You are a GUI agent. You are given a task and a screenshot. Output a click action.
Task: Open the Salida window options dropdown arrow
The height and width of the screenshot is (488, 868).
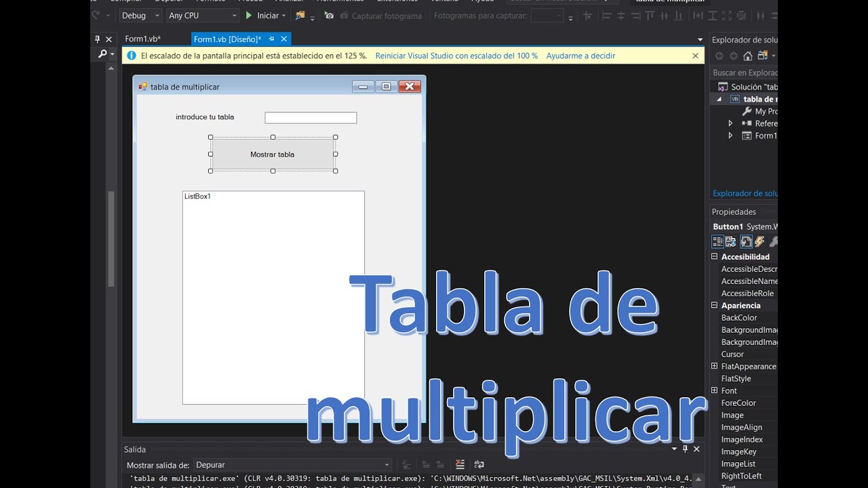pos(674,449)
